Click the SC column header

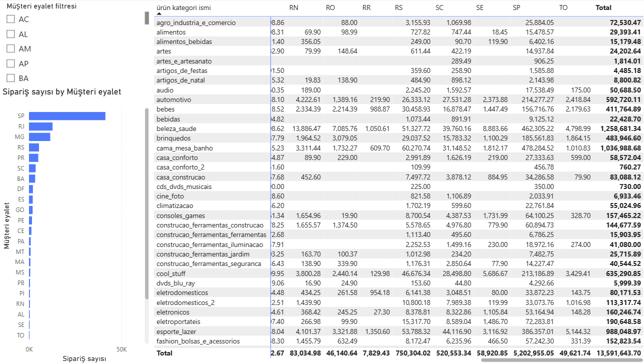pos(439,7)
